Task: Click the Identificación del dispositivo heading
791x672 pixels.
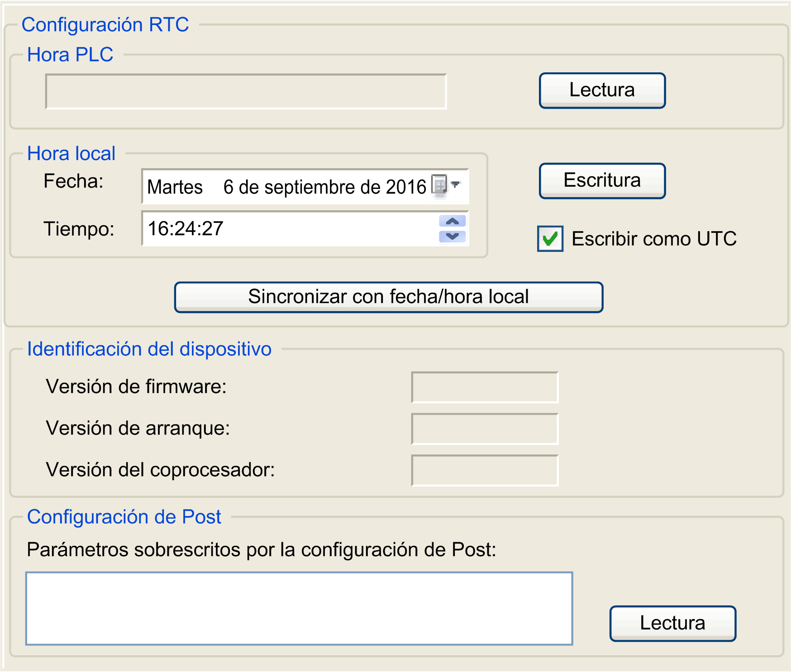Action: (149, 349)
